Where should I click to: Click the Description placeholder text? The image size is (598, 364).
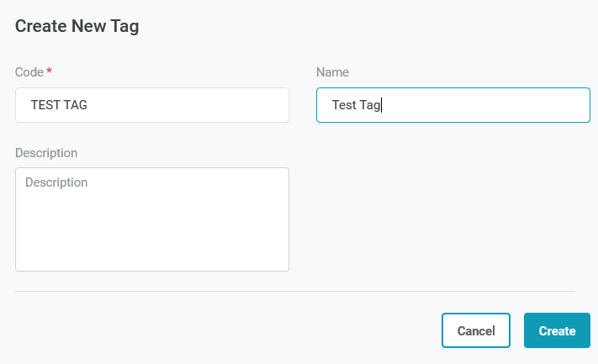coord(56,182)
